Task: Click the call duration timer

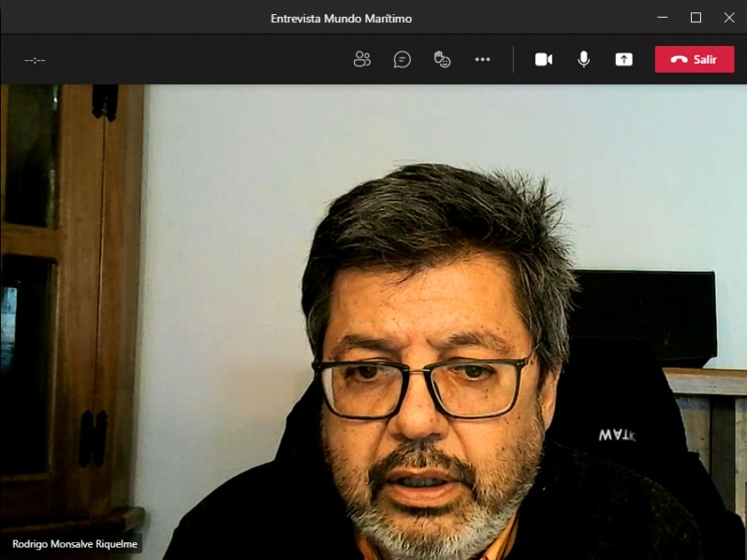Action: tap(35, 60)
